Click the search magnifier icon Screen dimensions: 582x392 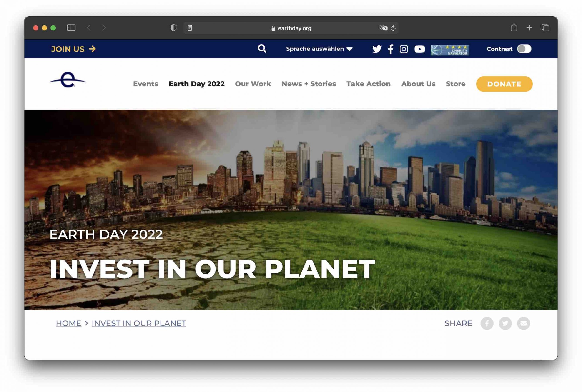(262, 48)
